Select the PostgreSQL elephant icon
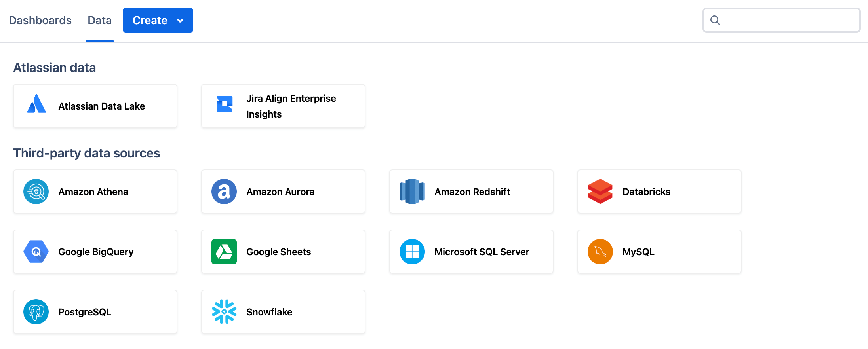Screen dimensions: 868x349 point(36,312)
